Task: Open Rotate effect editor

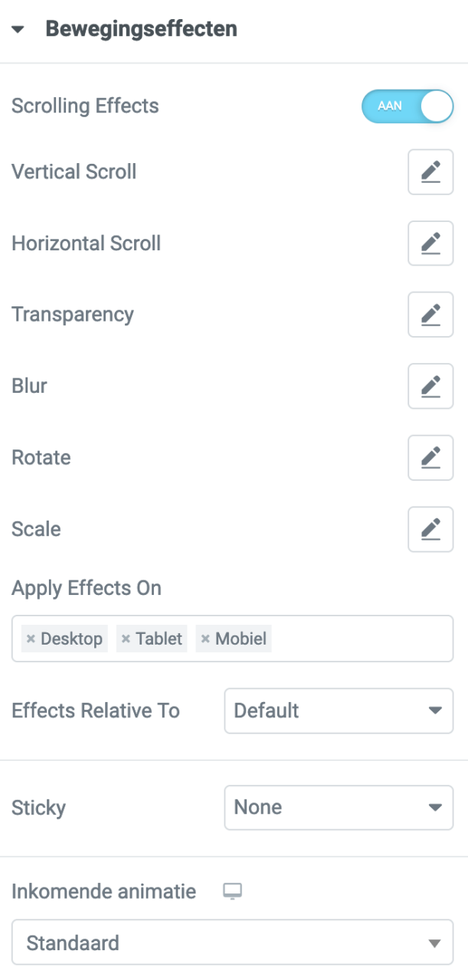Action: [x=430, y=458]
